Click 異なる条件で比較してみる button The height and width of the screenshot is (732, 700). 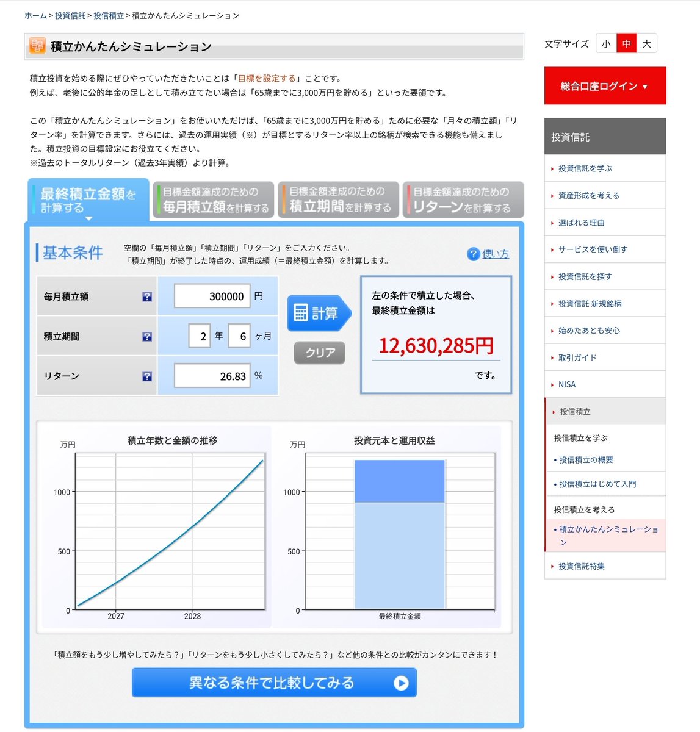[274, 683]
